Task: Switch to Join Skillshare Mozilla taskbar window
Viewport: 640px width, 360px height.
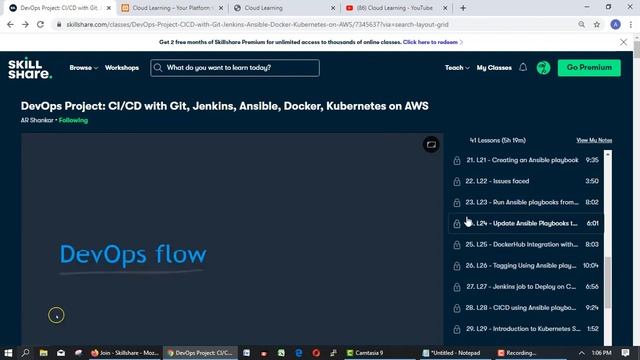Action: [x=125, y=353]
